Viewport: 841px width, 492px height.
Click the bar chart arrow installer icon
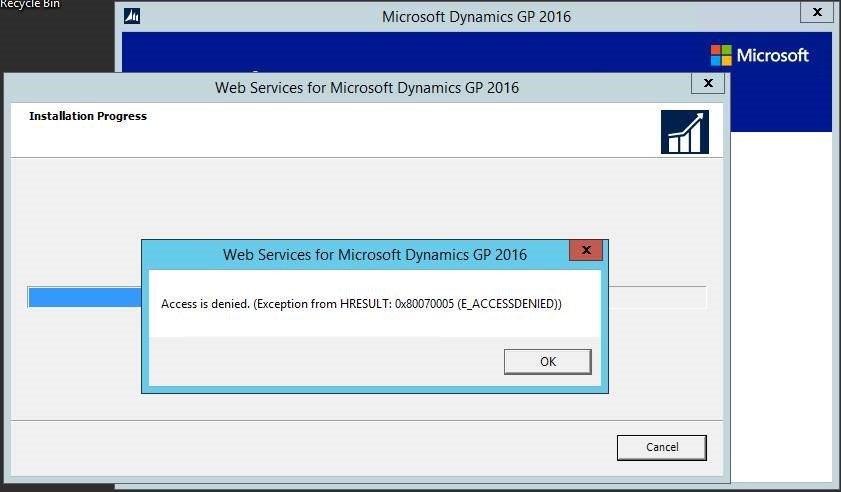[684, 132]
